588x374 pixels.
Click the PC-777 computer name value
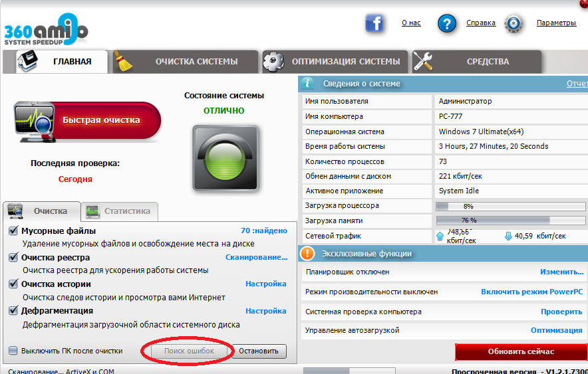(x=450, y=116)
